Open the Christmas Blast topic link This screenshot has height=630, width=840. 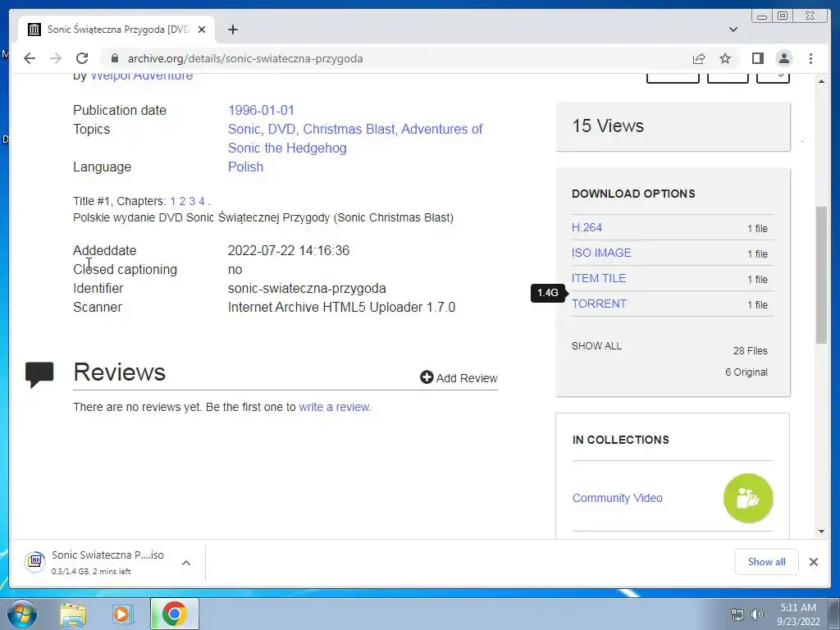[x=349, y=129]
